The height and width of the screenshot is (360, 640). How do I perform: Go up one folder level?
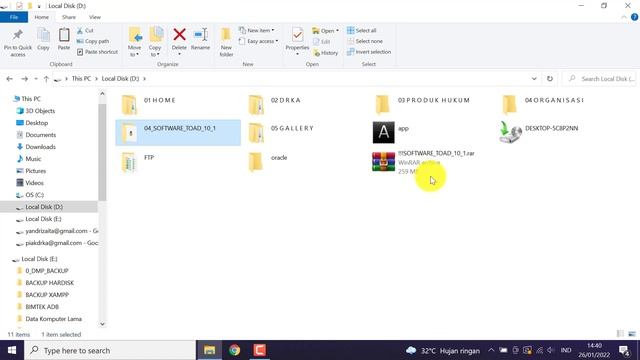[46, 79]
